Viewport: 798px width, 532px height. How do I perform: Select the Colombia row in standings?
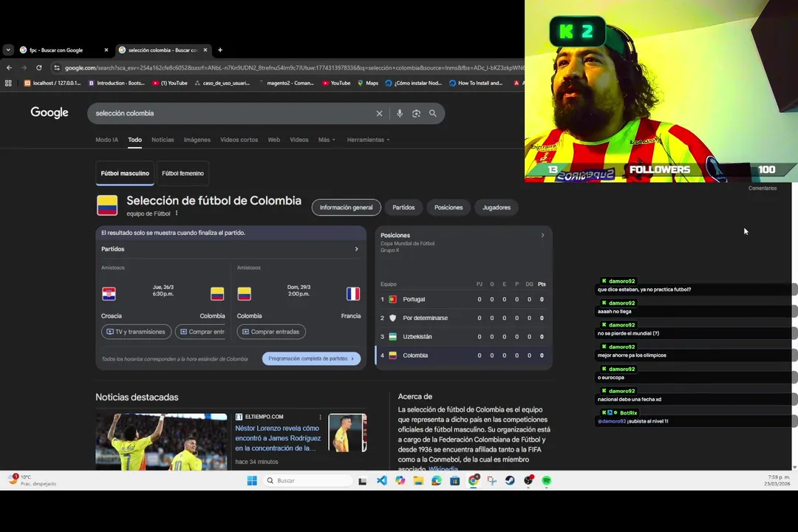point(463,355)
